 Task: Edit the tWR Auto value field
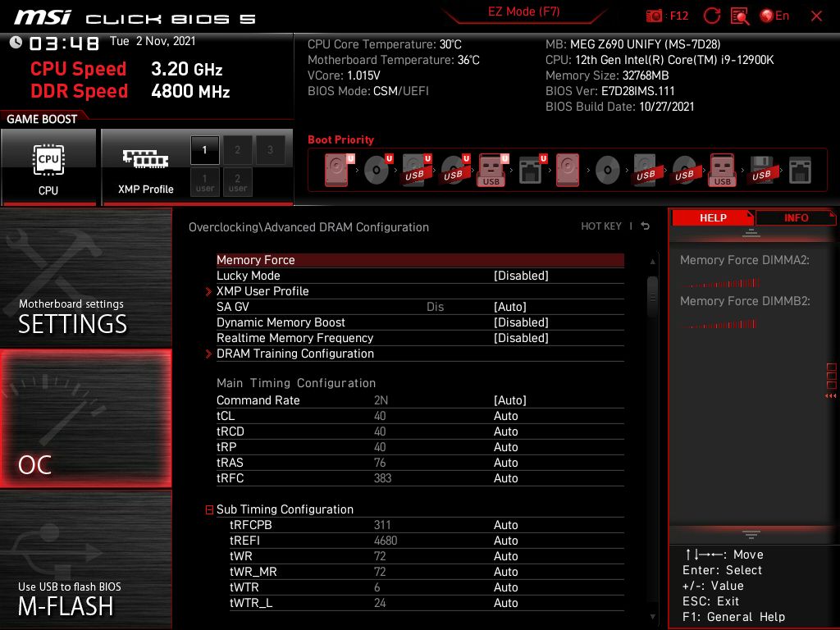click(505, 556)
